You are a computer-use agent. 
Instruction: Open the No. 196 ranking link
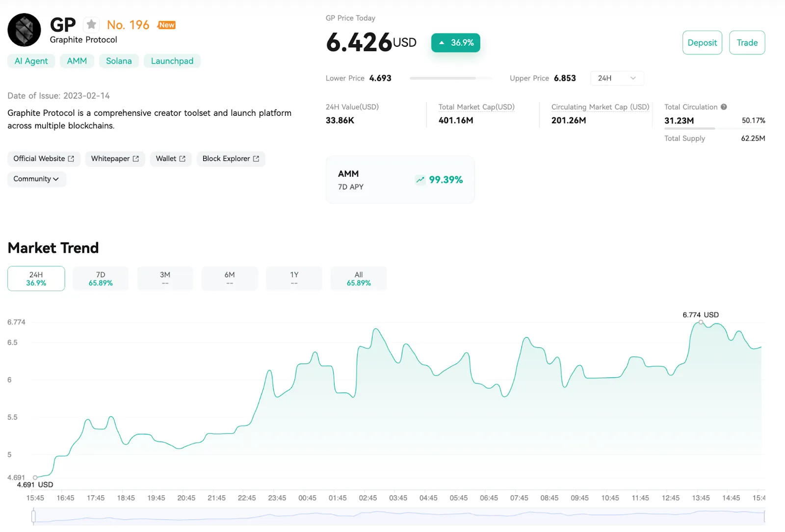click(128, 25)
